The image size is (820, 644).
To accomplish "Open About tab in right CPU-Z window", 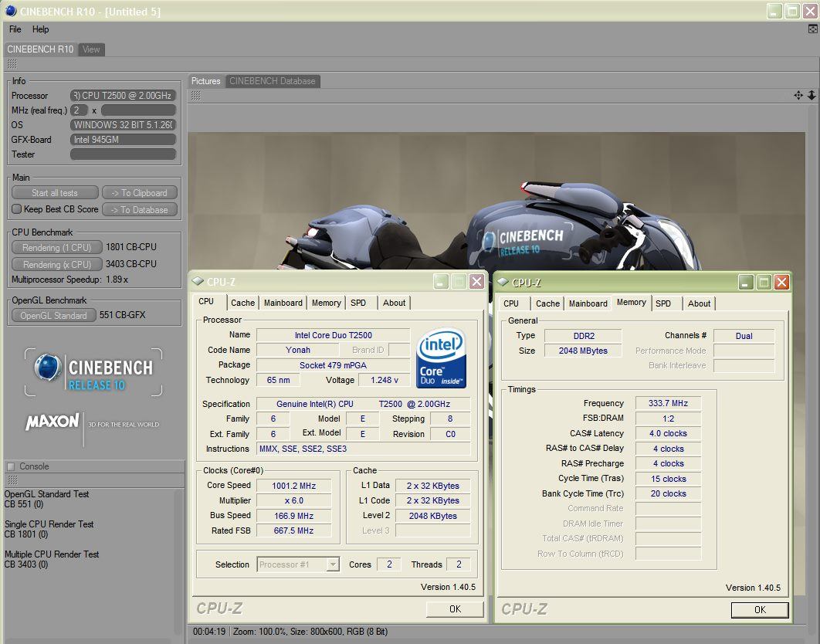I will 699,303.
